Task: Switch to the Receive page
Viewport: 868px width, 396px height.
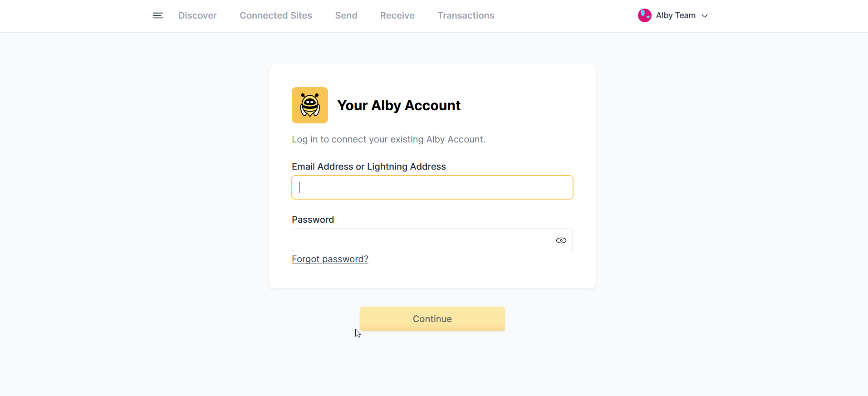Action: point(397,15)
